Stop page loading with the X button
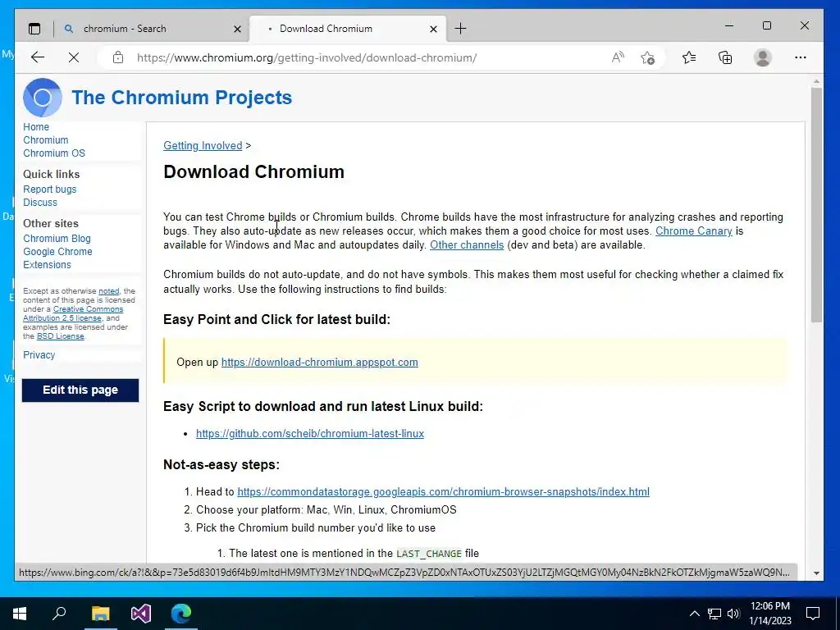 (x=73, y=57)
